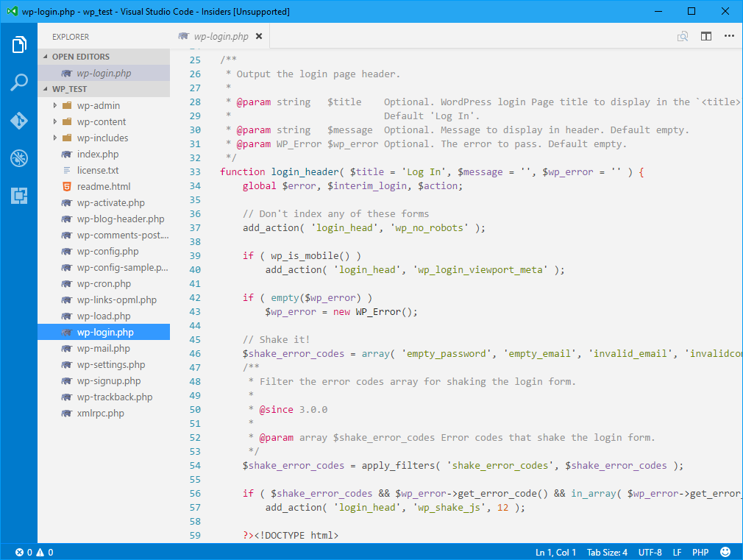Change indentation via Tab Size: 4
743x560 pixels.
point(607,553)
